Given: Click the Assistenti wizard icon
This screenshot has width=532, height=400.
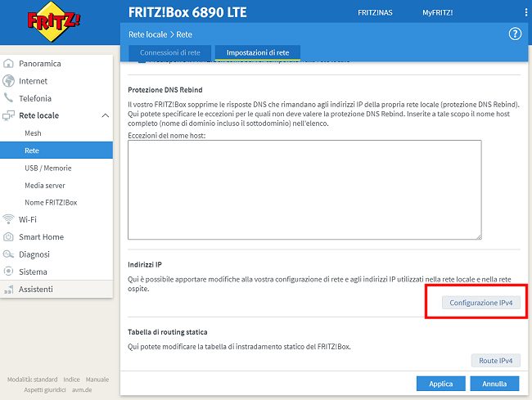Looking at the screenshot, I should point(8,289).
